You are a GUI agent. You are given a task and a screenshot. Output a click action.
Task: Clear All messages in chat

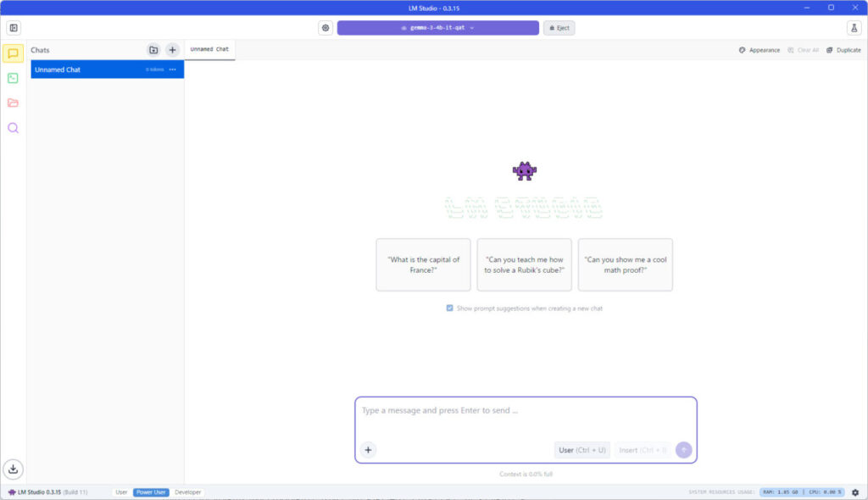coord(804,50)
